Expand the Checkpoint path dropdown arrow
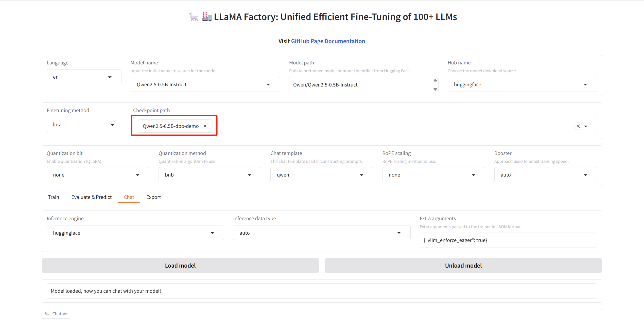 [586, 126]
